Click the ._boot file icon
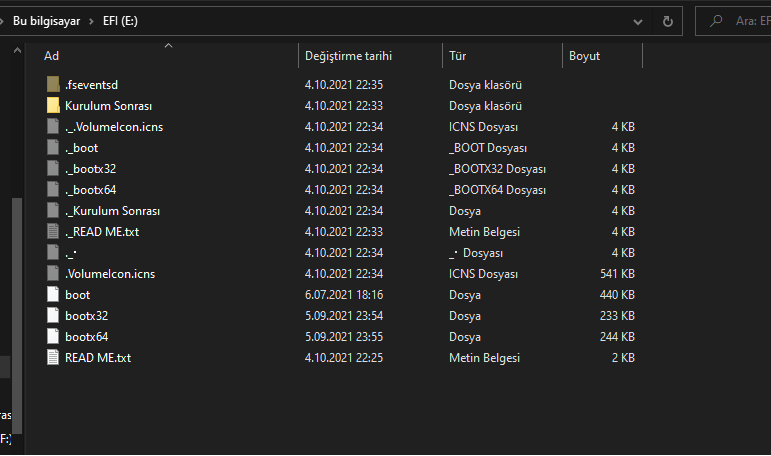This screenshot has width=771, height=456. pyautogui.click(x=53, y=148)
